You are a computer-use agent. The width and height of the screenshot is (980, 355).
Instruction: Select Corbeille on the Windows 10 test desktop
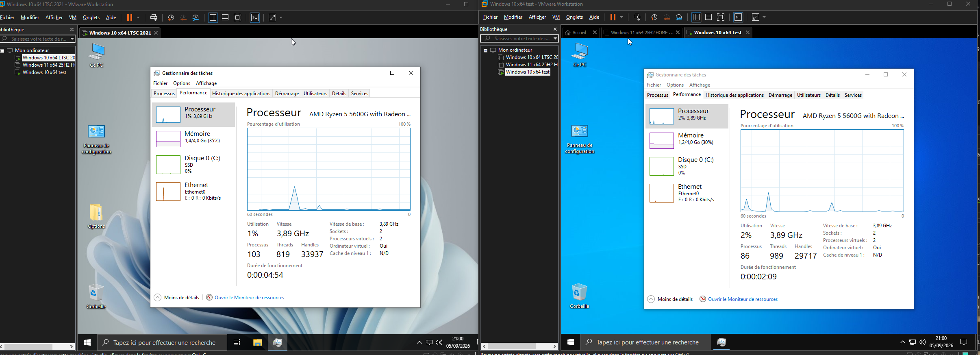[580, 296]
